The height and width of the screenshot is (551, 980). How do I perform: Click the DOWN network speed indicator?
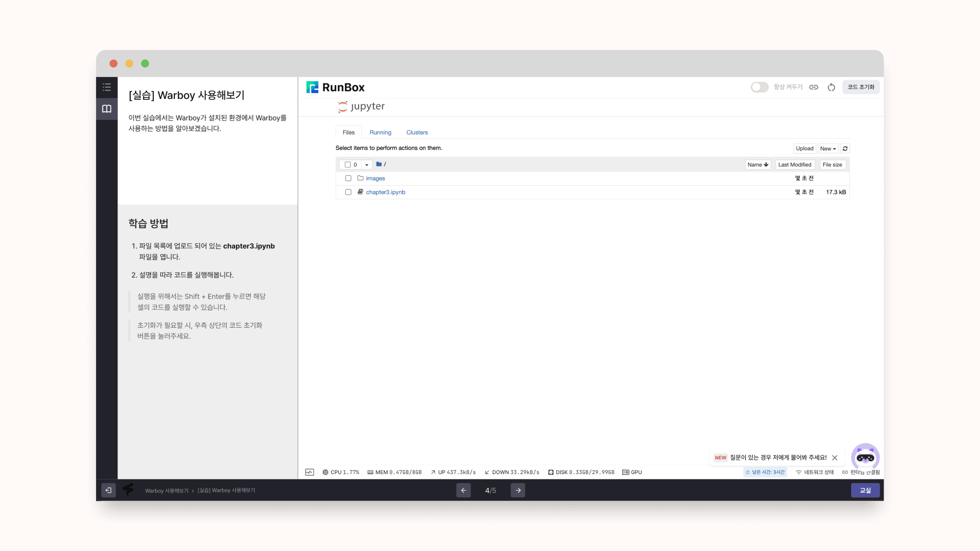(x=512, y=472)
